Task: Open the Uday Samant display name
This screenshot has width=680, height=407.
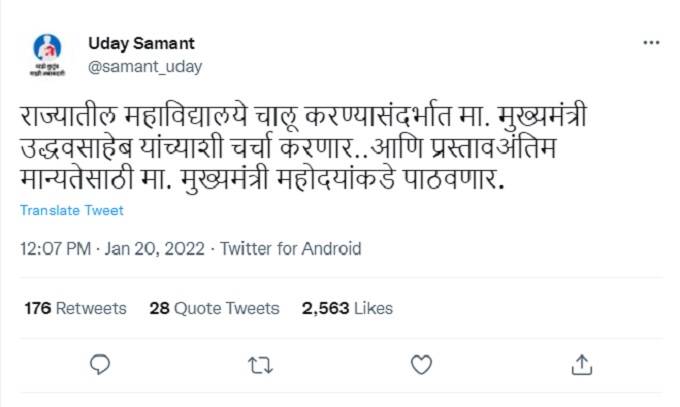Action: [x=141, y=43]
